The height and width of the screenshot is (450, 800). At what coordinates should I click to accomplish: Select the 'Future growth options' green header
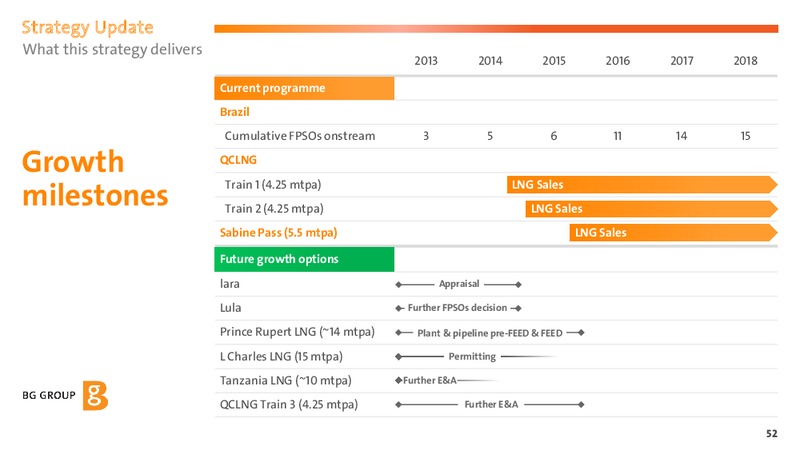304,259
